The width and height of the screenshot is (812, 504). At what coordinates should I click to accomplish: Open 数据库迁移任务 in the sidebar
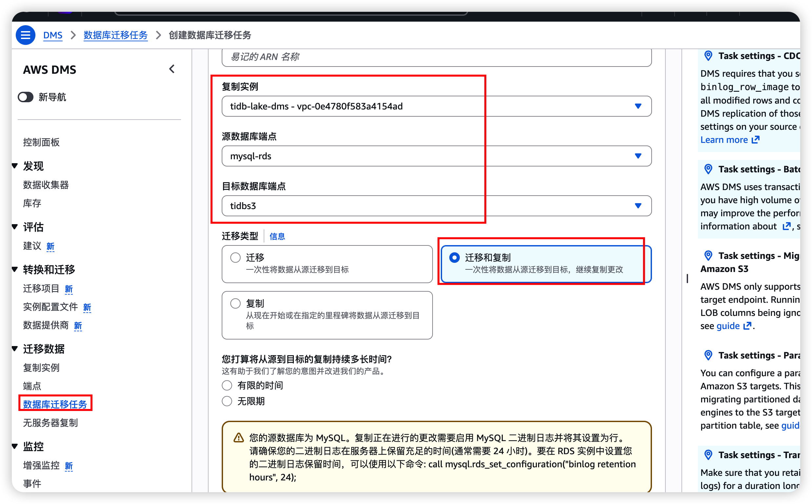pos(55,404)
